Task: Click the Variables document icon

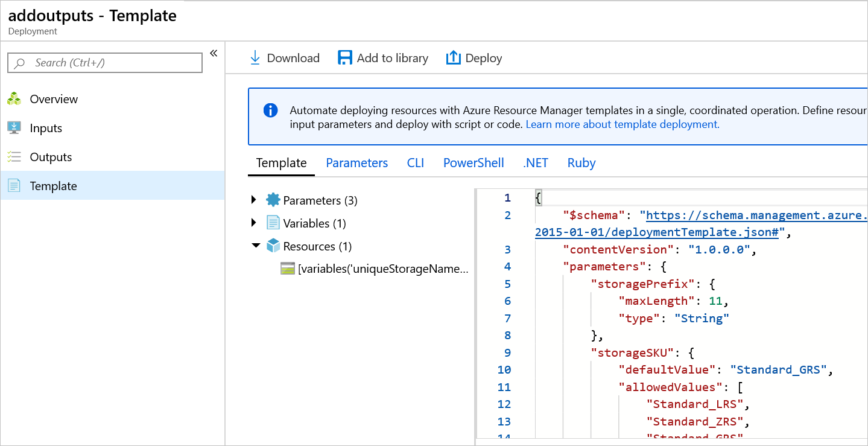Action: [x=273, y=223]
